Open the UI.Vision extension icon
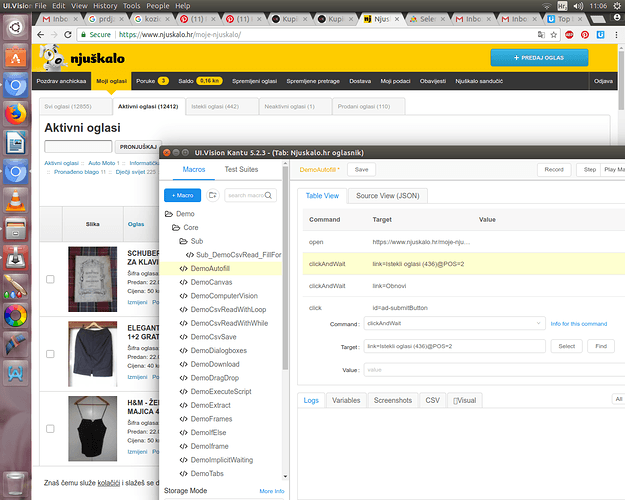Screen dimensions: 625x500 pos(600,35)
